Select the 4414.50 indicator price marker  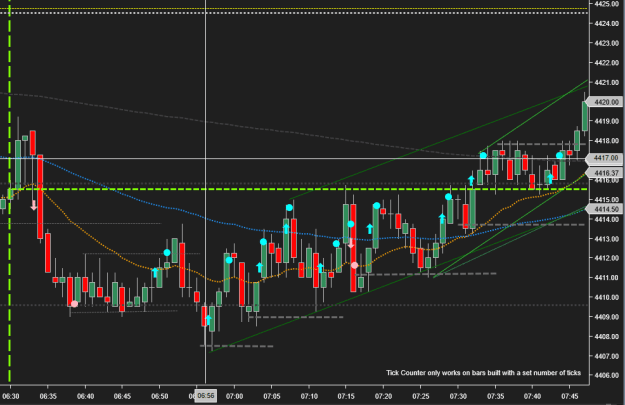606,209
